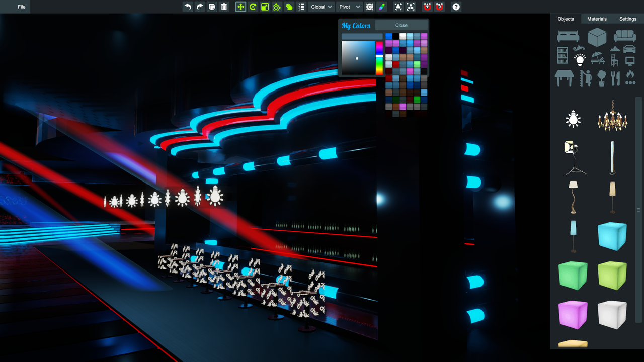Viewport: 644px width, 362px height.
Task: Switch to the Objects tab
Action: [x=566, y=19]
